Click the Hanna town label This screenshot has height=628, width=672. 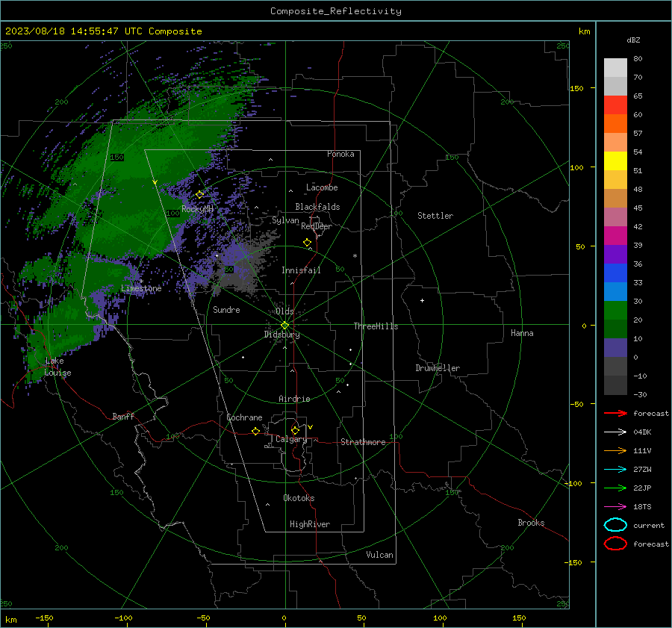tap(522, 333)
